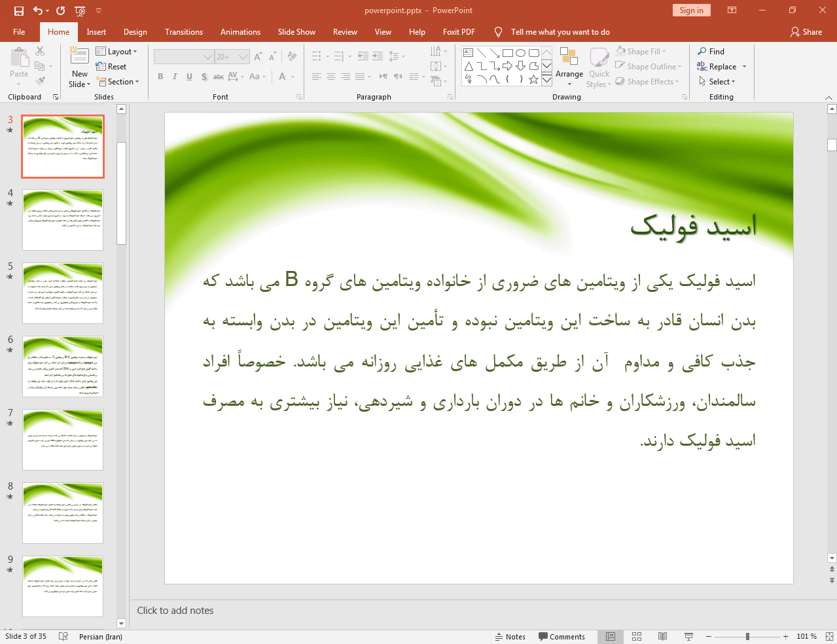Click Decrease Font Size icon
837x644 pixels.
click(x=273, y=57)
